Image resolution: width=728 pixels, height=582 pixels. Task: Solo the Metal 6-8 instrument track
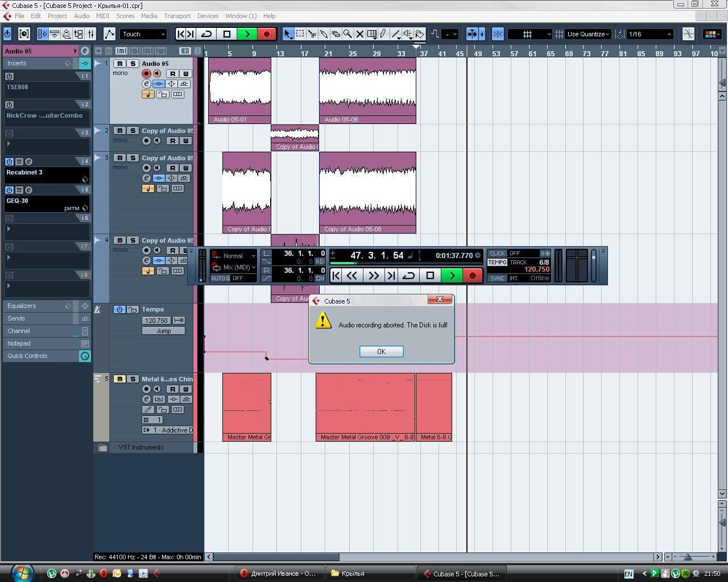[x=132, y=379]
